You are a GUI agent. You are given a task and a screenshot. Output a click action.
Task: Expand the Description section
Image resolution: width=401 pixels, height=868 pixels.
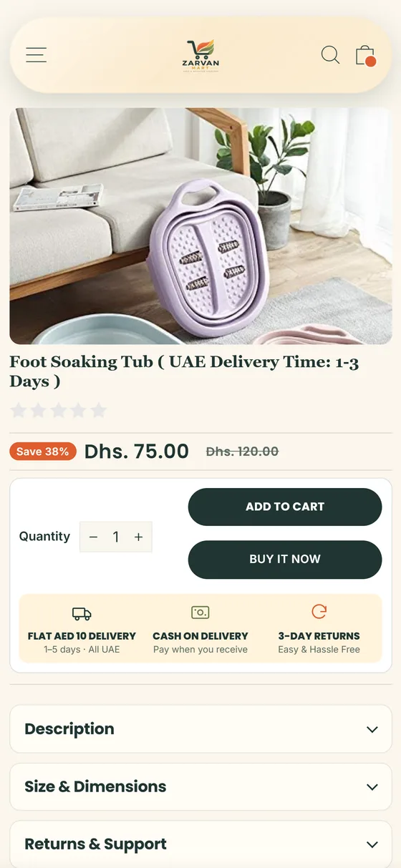[200, 729]
